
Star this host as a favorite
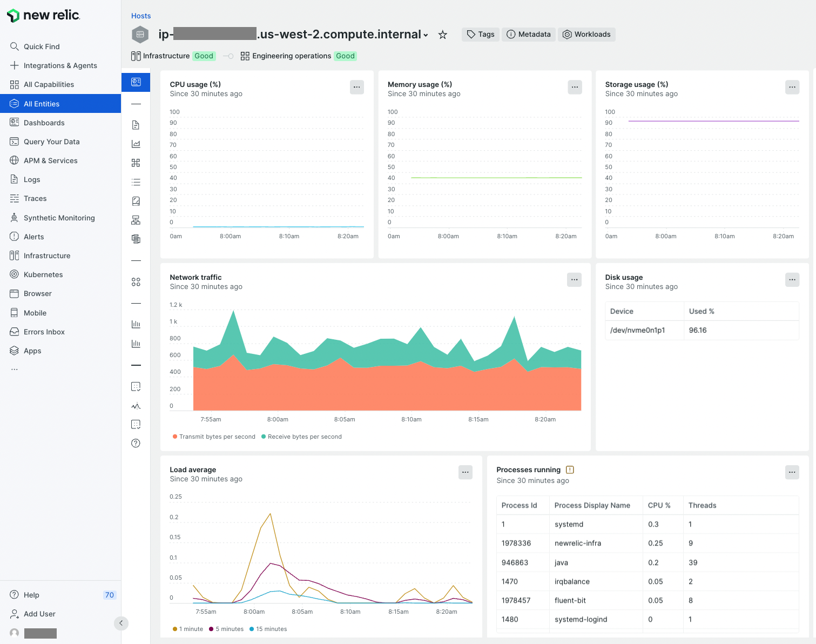(443, 34)
